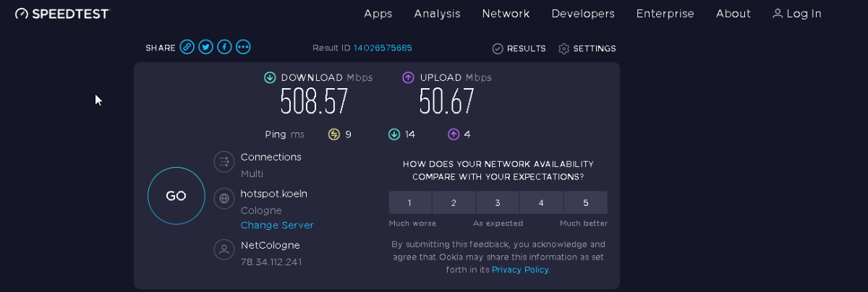Screen dimensions: 868x292
Task: Click the upload latency icon
Action: [x=454, y=134]
